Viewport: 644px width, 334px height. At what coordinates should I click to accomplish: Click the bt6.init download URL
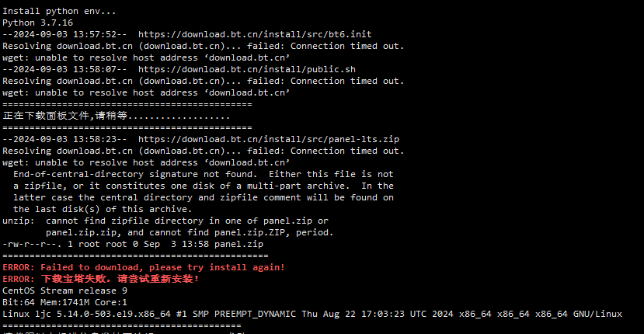(x=255, y=34)
